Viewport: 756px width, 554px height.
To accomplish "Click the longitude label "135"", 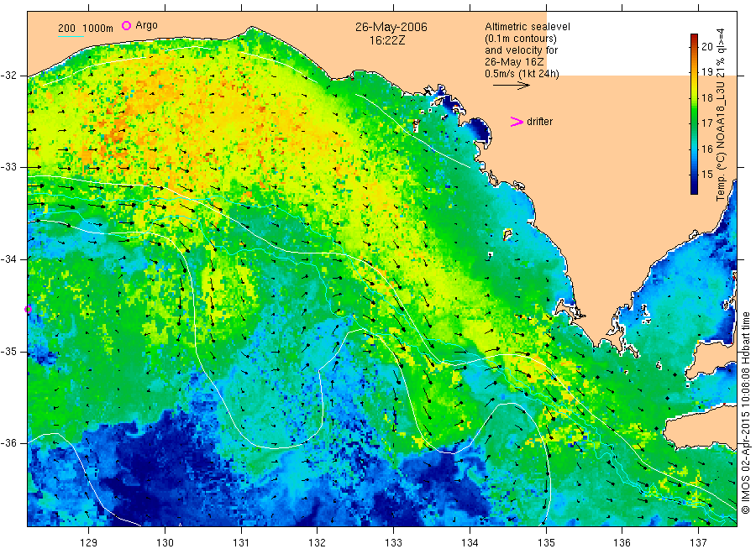I will [546, 543].
